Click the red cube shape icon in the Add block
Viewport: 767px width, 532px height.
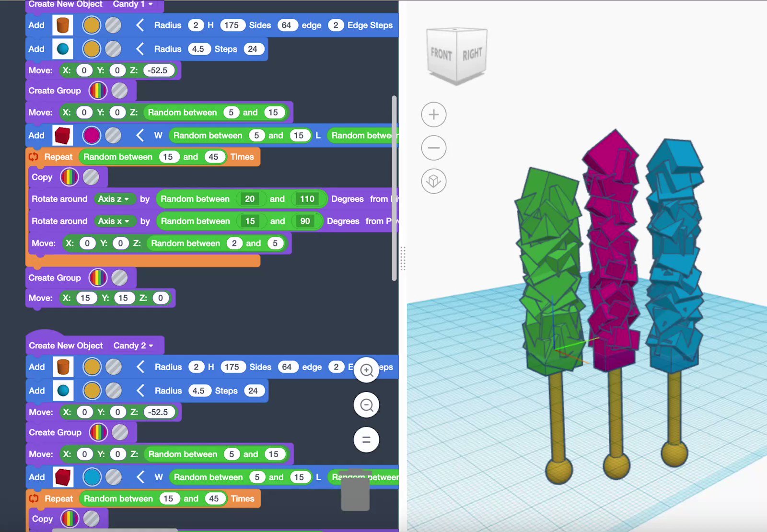(x=62, y=135)
